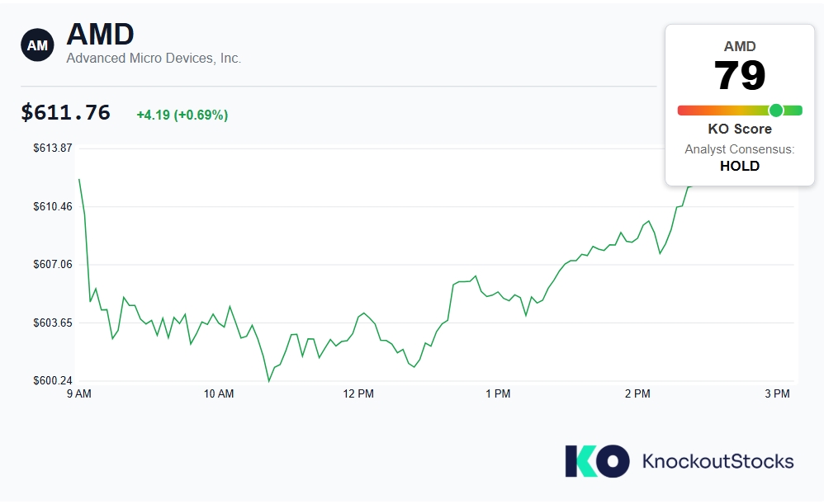The width and height of the screenshot is (824, 504).
Task: Click the KO Score label
Action: 740,129
